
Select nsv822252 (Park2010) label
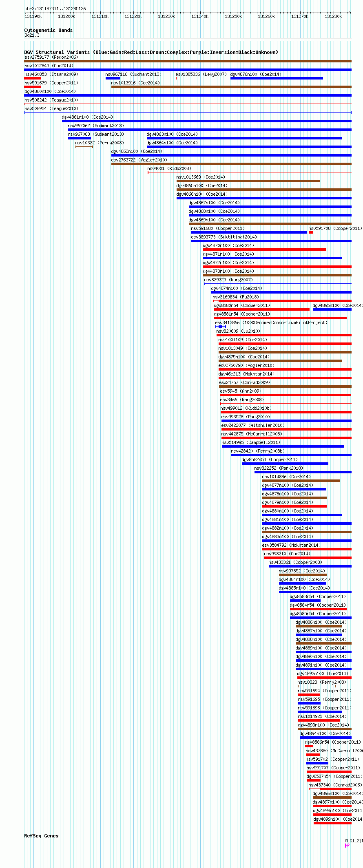(279, 468)
